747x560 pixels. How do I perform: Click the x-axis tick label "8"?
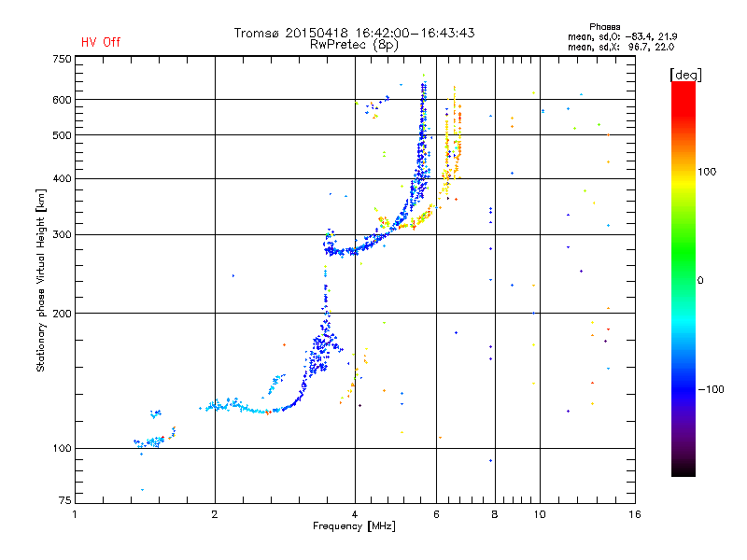(495, 514)
